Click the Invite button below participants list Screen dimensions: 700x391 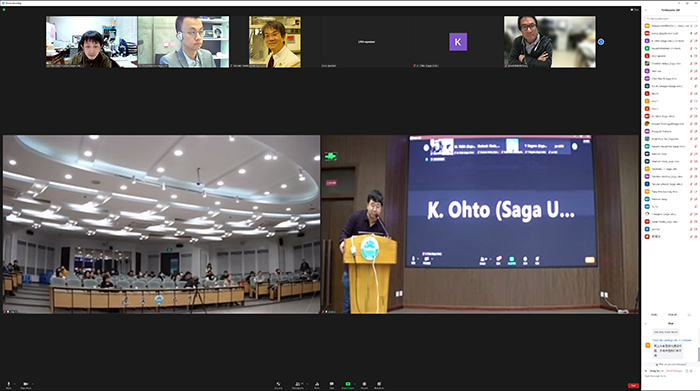(654, 315)
